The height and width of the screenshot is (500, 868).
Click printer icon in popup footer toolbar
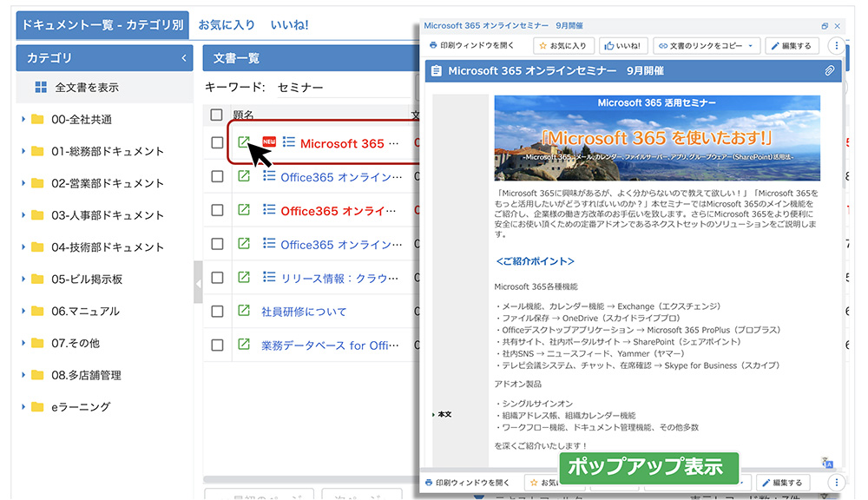pos(429,483)
